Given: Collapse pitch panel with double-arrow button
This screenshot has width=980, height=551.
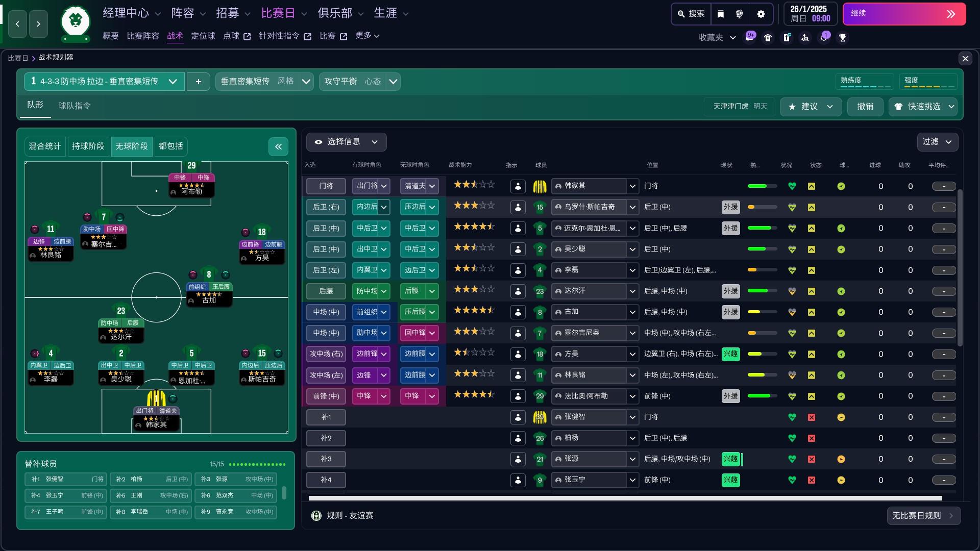Looking at the screenshot, I should pyautogui.click(x=278, y=147).
